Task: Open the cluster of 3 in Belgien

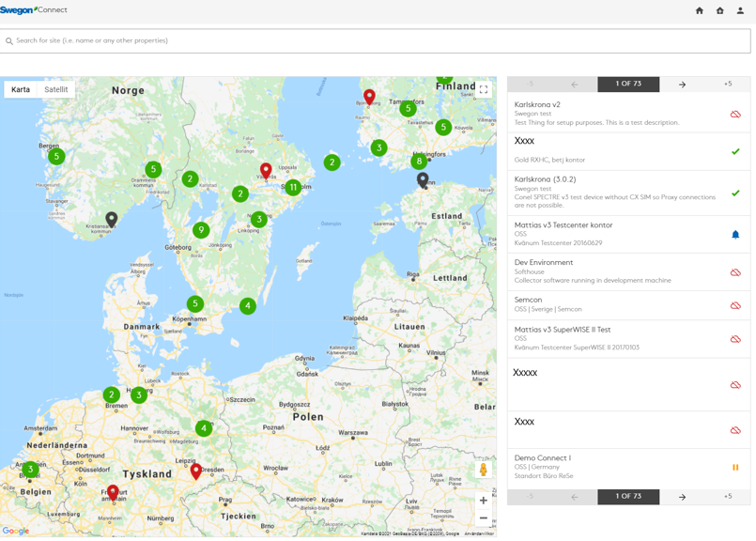Action: (30, 470)
